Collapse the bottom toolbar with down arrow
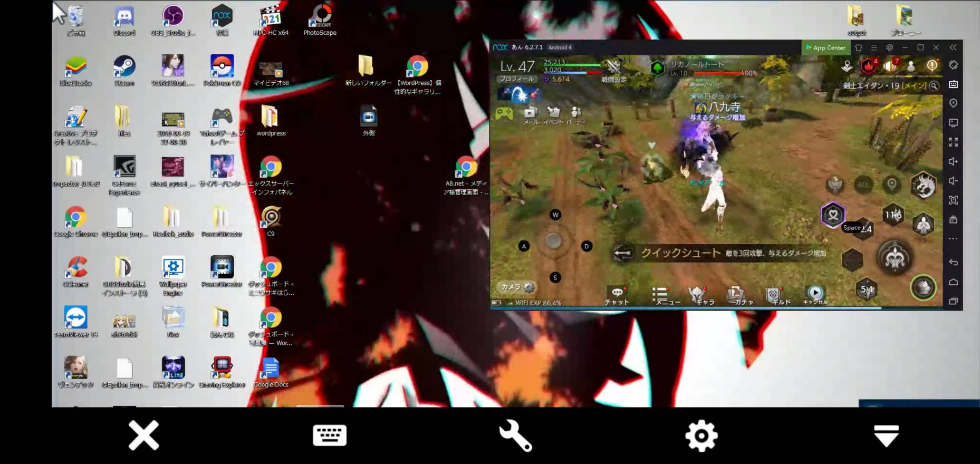Image resolution: width=980 pixels, height=464 pixels. pyautogui.click(x=886, y=436)
